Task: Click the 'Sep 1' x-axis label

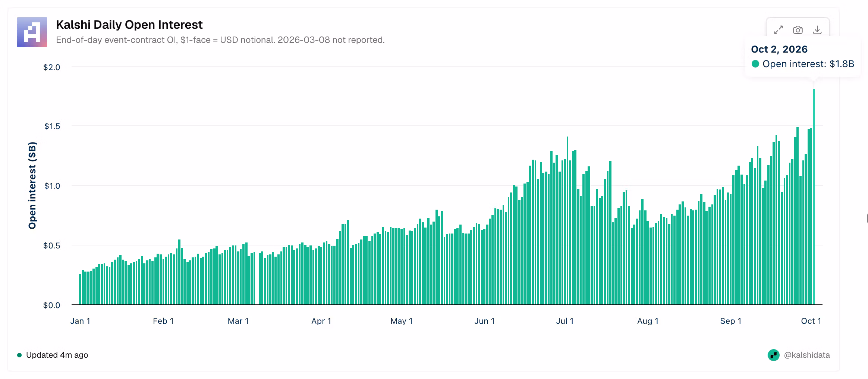Action: pos(731,321)
